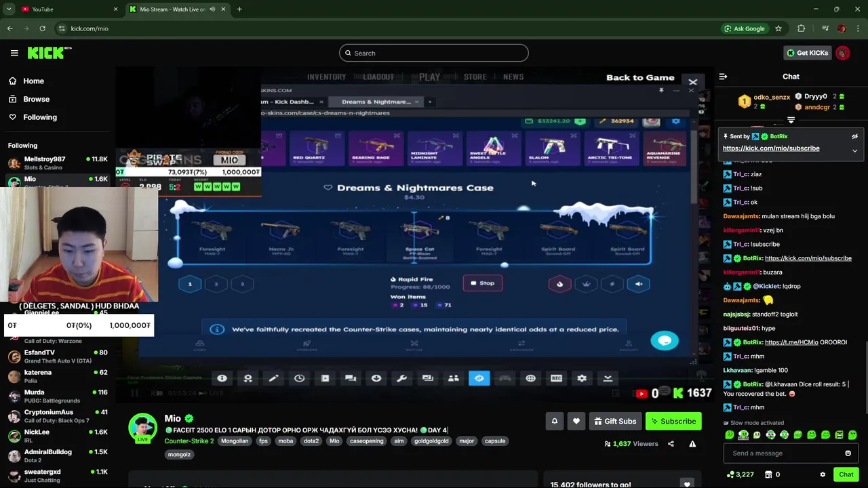Image resolution: width=868 pixels, height=488 pixels.
Task: Click Get KICKs button
Action: click(x=807, y=53)
